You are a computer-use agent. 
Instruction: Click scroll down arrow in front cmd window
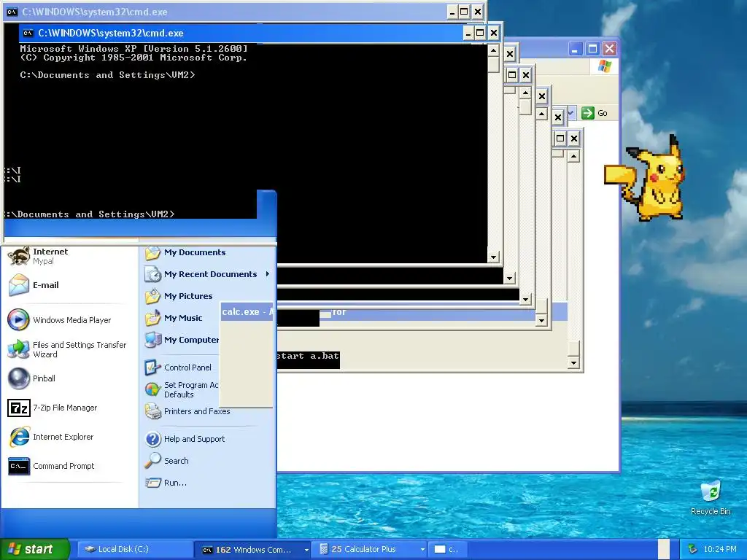click(494, 257)
